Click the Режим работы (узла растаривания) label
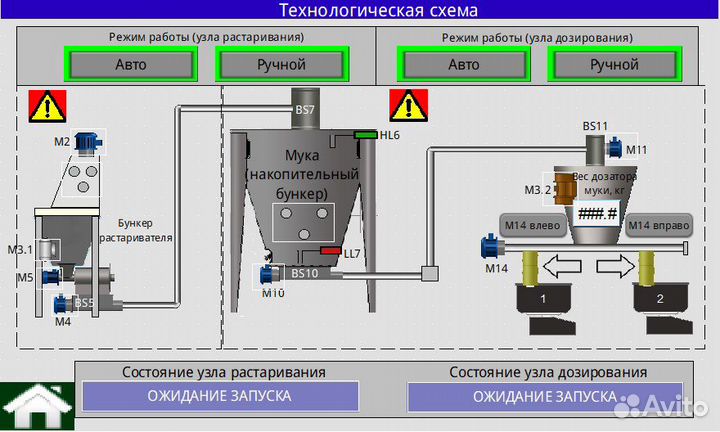This screenshot has width=720, height=432. pos(206,37)
